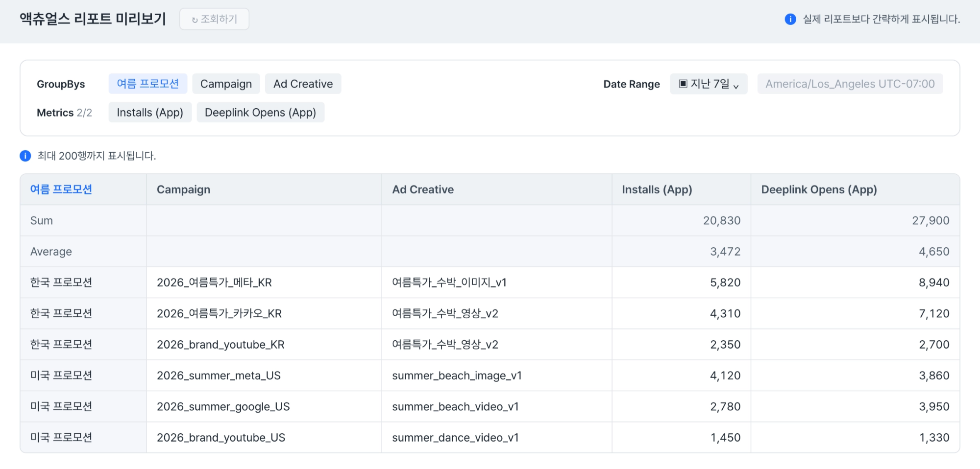Image resolution: width=980 pixels, height=469 pixels.
Task: Click the GroupBys label
Action: click(61, 84)
